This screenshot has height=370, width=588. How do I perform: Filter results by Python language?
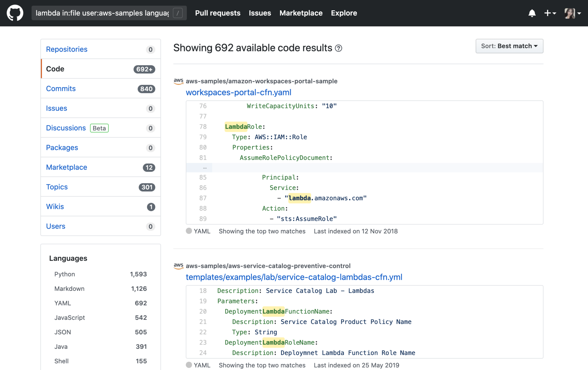pos(64,274)
